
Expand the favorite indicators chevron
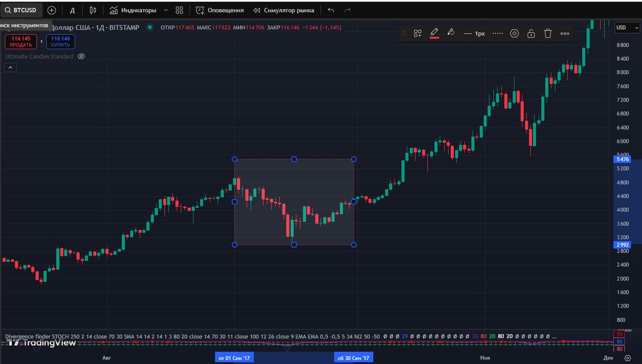(165, 10)
